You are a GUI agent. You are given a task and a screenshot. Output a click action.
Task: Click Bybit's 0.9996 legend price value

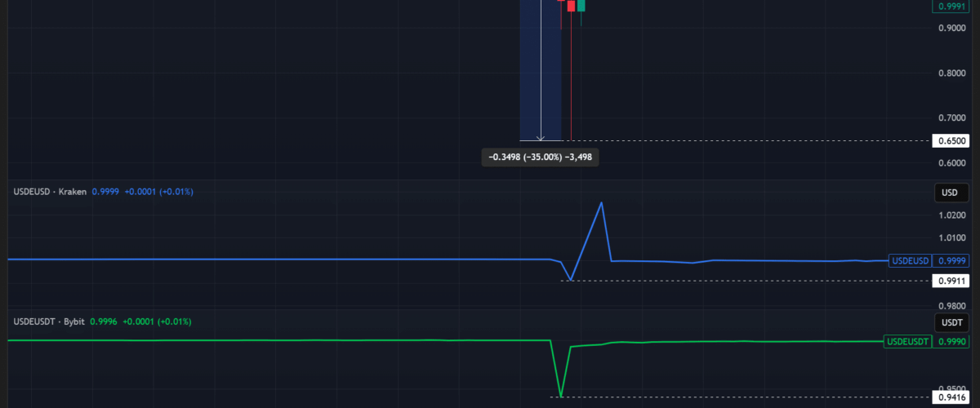(104, 322)
